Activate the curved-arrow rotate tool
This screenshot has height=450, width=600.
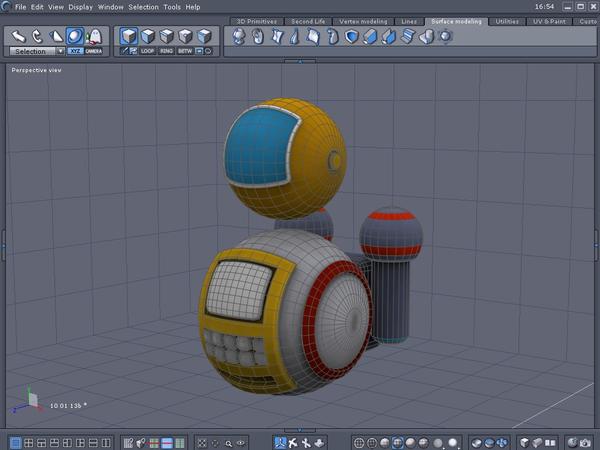pos(37,37)
